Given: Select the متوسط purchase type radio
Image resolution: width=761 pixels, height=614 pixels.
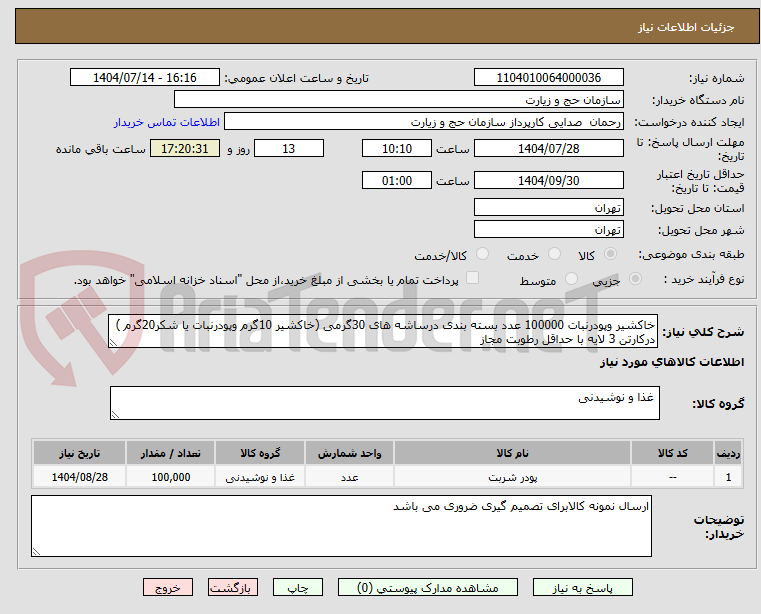Looking at the screenshot, I should click(x=571, y=279).
